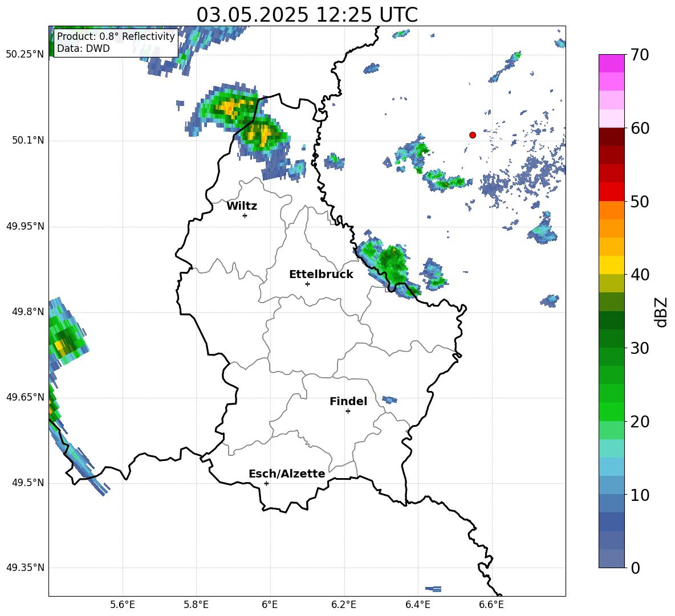Click the 50.25°N latitude label
The height and width of the screenshot is (616, 675).
point(25,55)
